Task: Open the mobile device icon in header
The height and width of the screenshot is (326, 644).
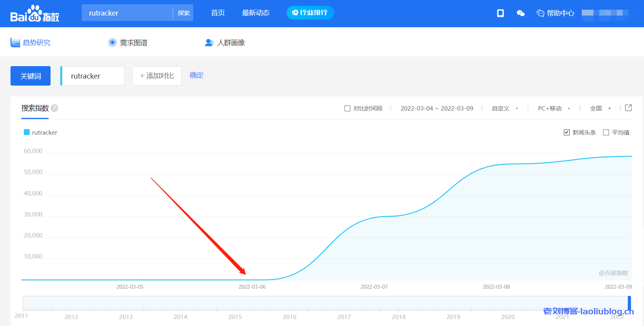Action: [500, 13]
